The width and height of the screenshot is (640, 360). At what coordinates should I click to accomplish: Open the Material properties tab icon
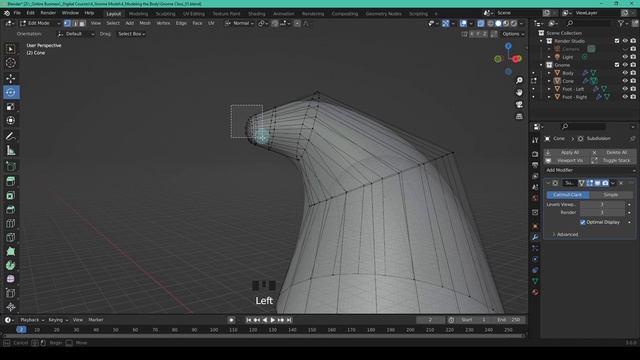click(x=535, y=292)
